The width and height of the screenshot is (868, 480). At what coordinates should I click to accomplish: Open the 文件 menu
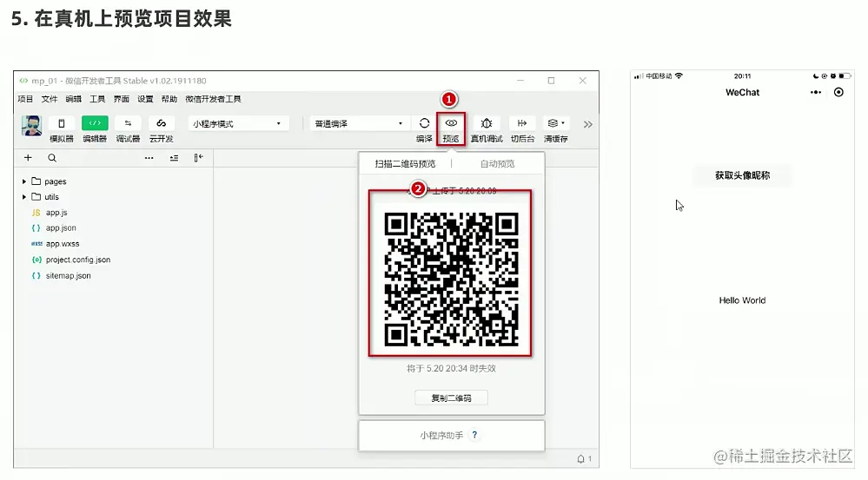click(x=50, y=99)
